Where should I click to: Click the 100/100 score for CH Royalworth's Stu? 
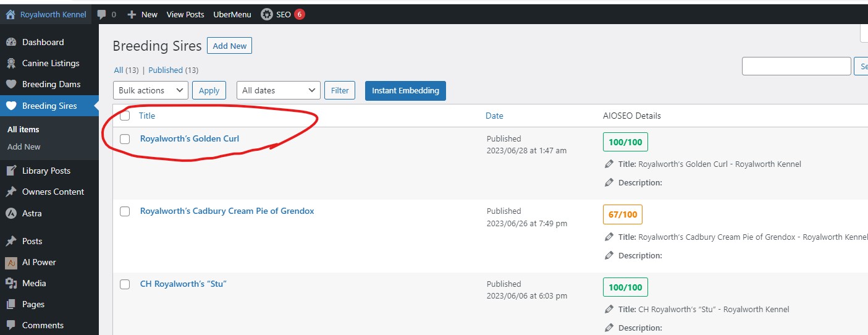(625, 287)
